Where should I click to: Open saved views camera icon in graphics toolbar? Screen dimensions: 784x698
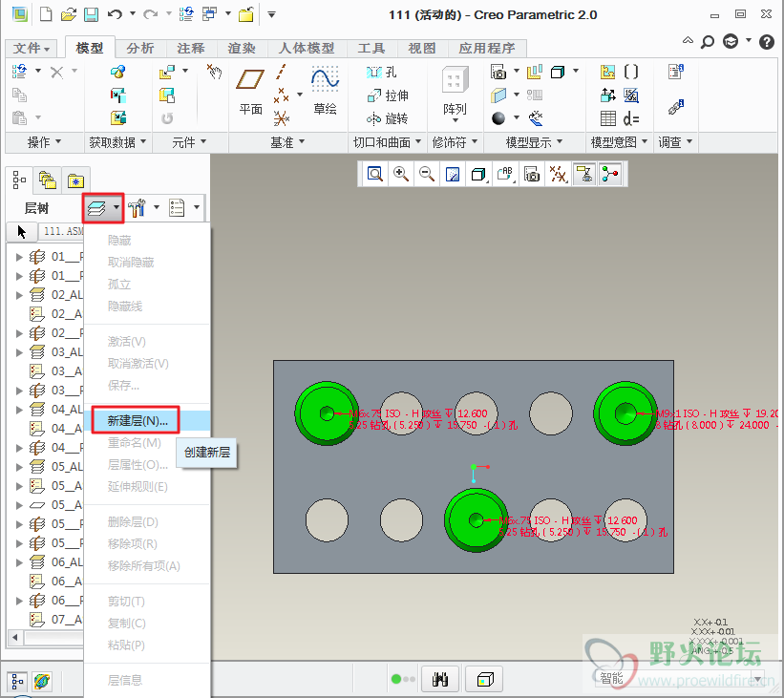[532, 174]
